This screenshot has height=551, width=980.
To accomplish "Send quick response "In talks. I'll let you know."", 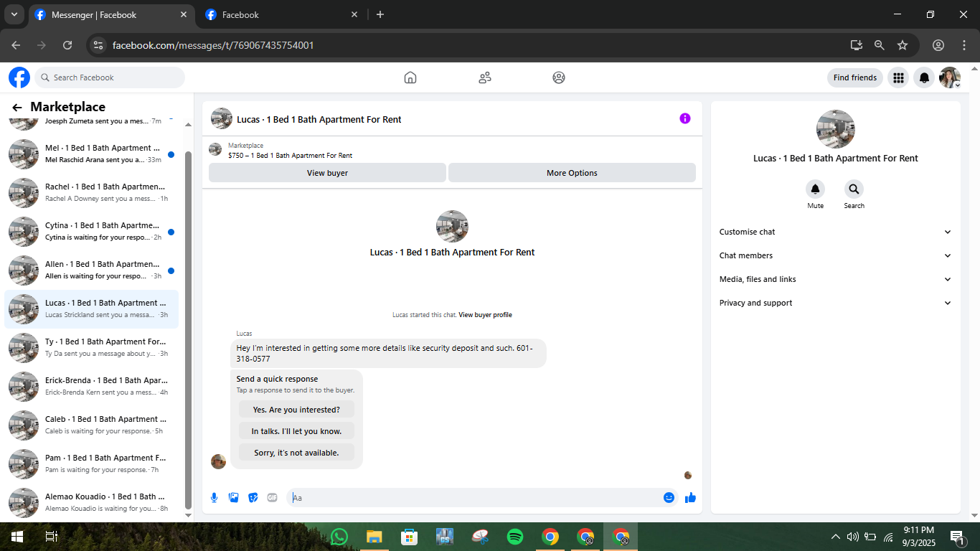I will [296, 431].
